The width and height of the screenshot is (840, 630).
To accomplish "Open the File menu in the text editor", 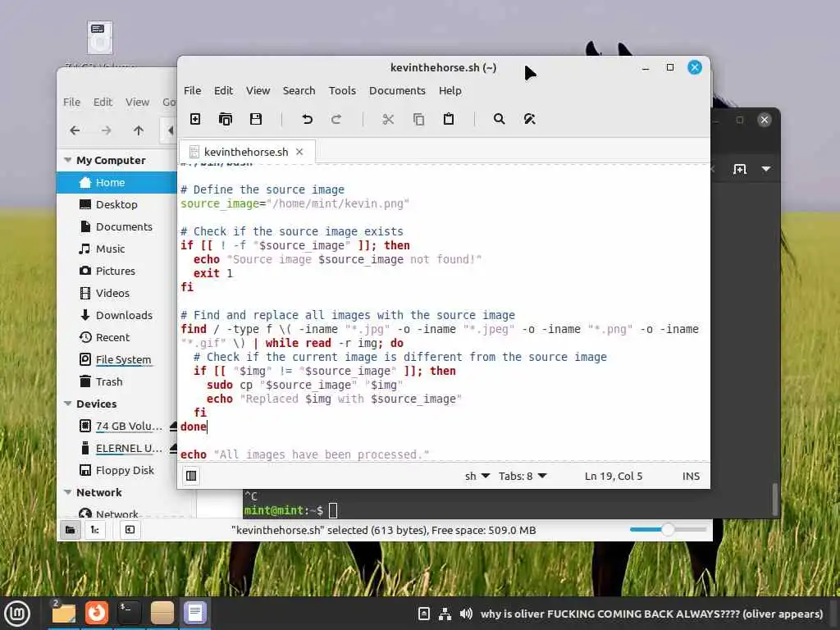I will click(192, 90).
